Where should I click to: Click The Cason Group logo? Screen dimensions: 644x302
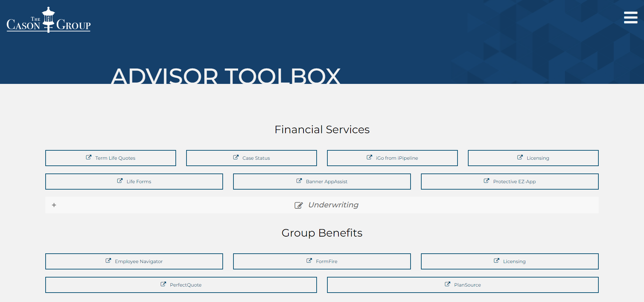[x=49, y=20]
